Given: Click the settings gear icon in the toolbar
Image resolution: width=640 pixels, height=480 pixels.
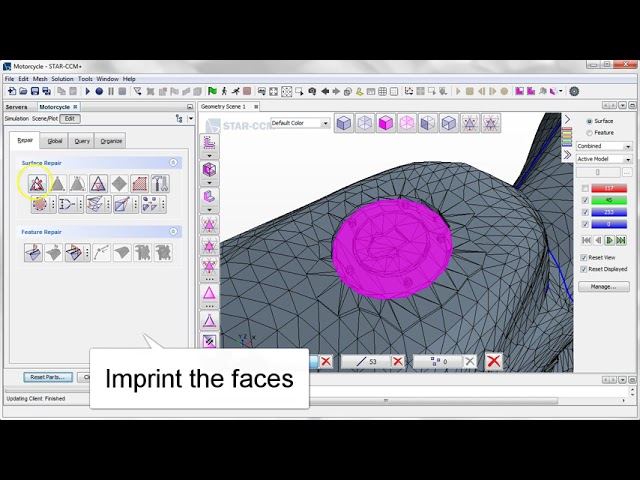Looking at the screenshot, I should tap(574, 91).
